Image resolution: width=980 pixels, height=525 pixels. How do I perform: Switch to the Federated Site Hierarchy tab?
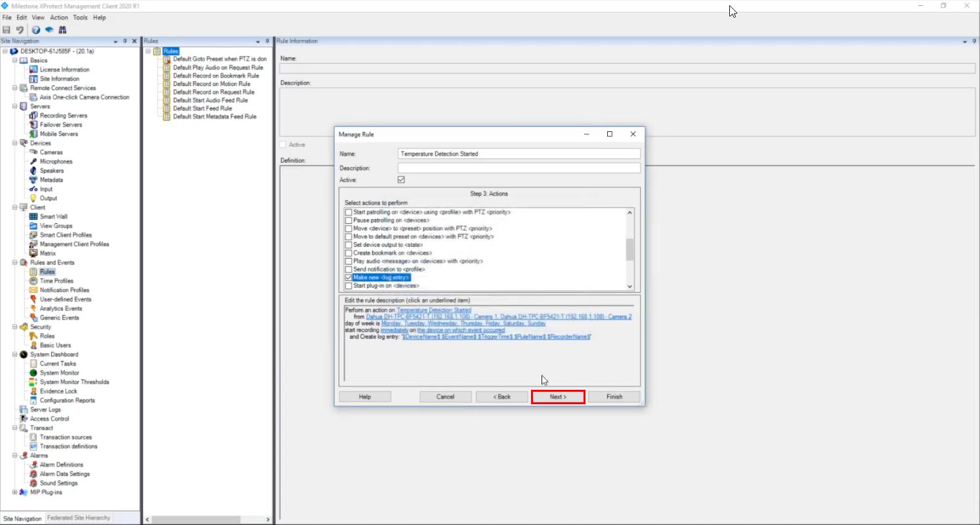click(78, 518)
